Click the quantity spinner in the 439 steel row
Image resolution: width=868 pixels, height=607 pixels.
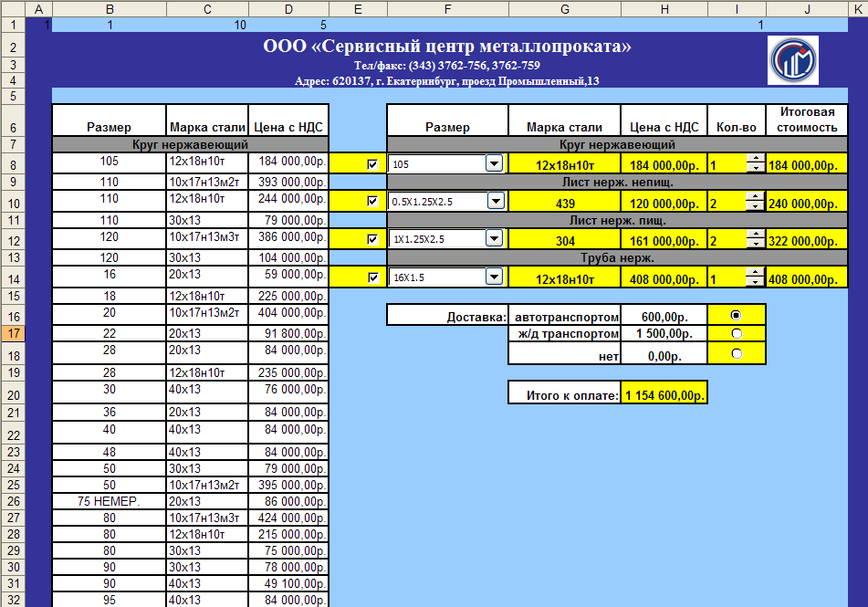[x=755, y=201]
